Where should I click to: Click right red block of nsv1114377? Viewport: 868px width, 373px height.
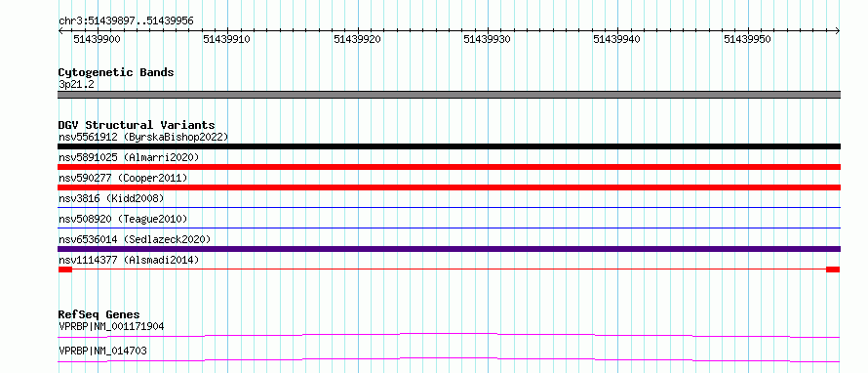pyautogui.click(x=833, y=269)
